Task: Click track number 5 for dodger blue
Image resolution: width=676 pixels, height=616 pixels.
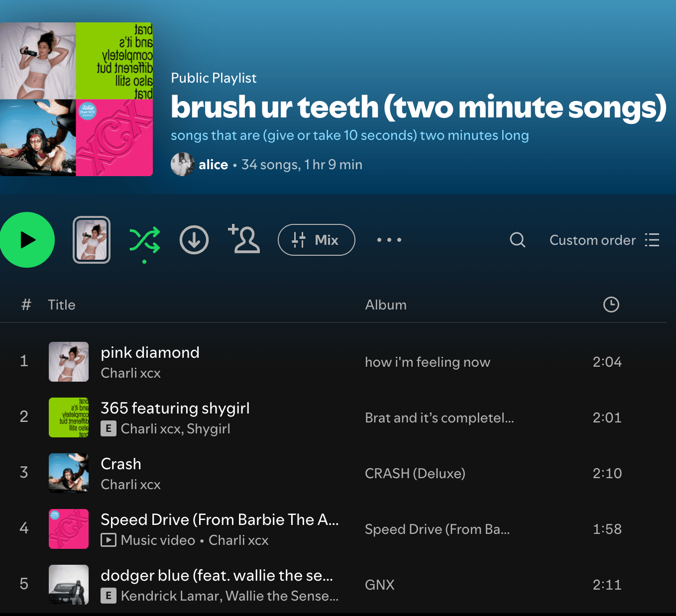Action: pyautogui.click(x=24, y=584)
